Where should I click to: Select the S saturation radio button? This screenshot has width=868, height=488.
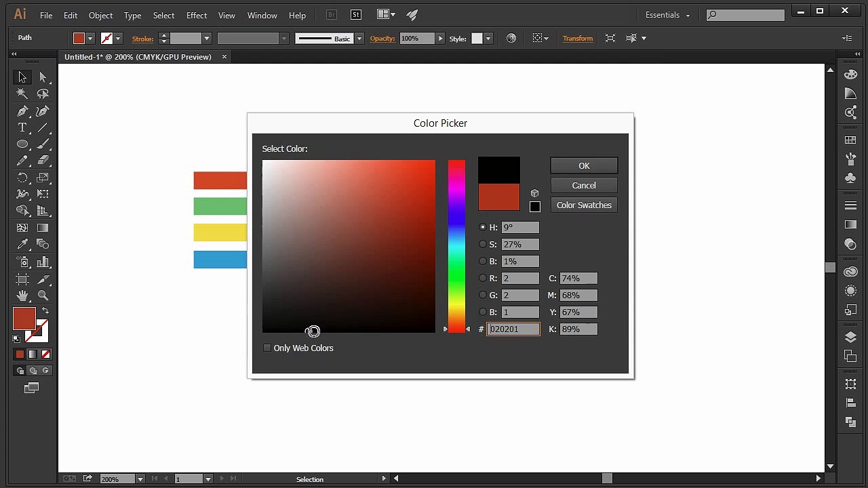pos(483,244)
